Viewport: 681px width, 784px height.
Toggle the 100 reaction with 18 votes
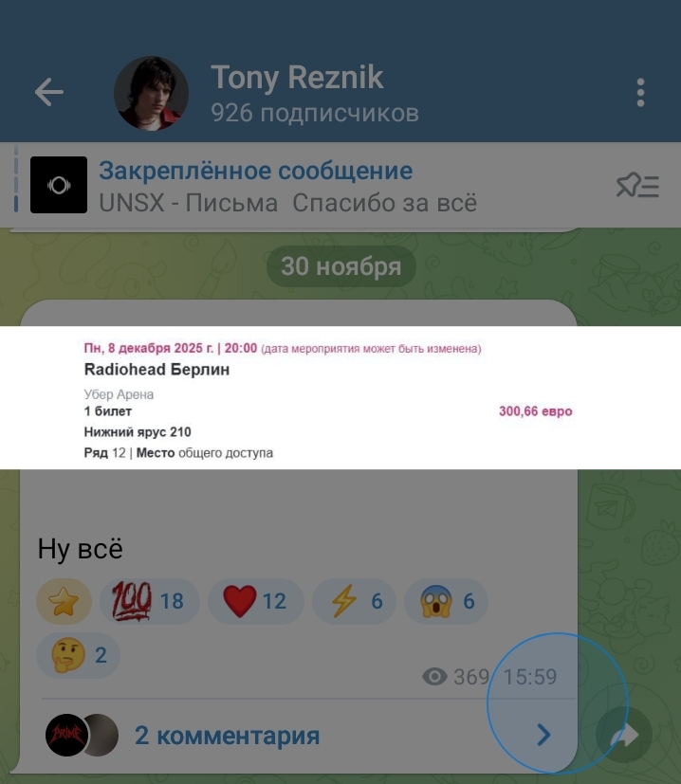(150, 601)
